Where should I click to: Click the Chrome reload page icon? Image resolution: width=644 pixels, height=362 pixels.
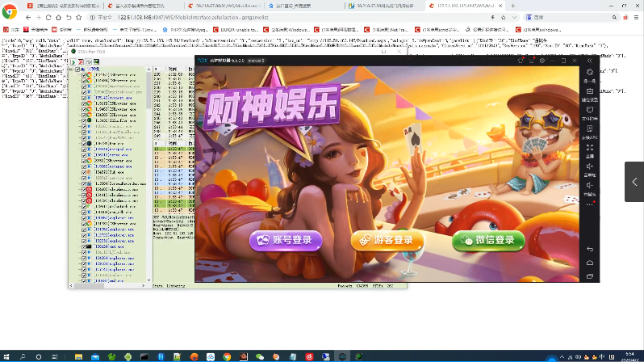point(50,16)
